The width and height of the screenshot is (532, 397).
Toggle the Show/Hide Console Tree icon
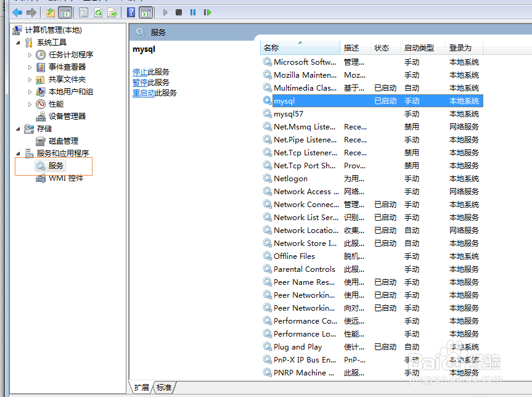tap(66, 12)
